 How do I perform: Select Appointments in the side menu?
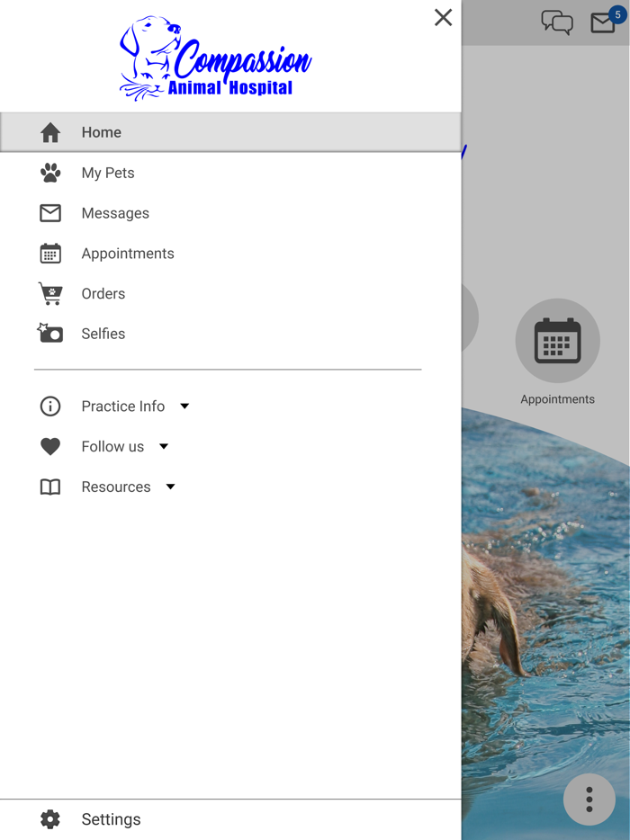[230, 254]
